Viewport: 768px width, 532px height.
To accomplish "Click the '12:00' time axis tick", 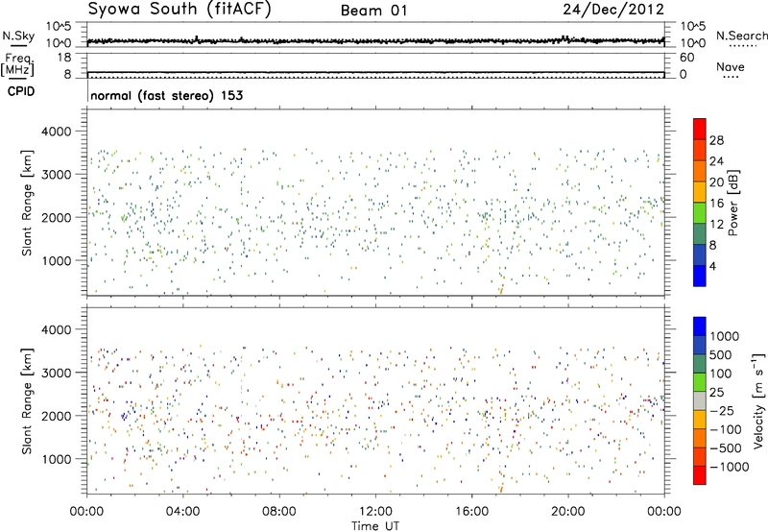I will [375, 512].
